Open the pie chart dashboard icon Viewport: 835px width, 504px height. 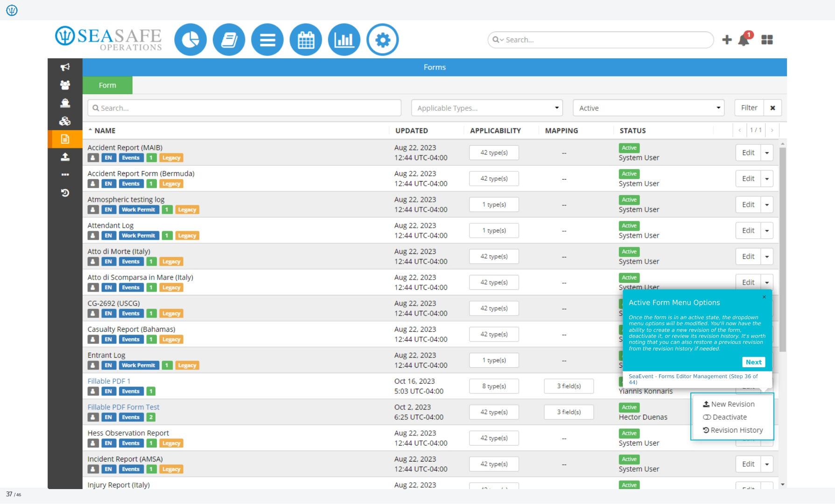(190, 40)
